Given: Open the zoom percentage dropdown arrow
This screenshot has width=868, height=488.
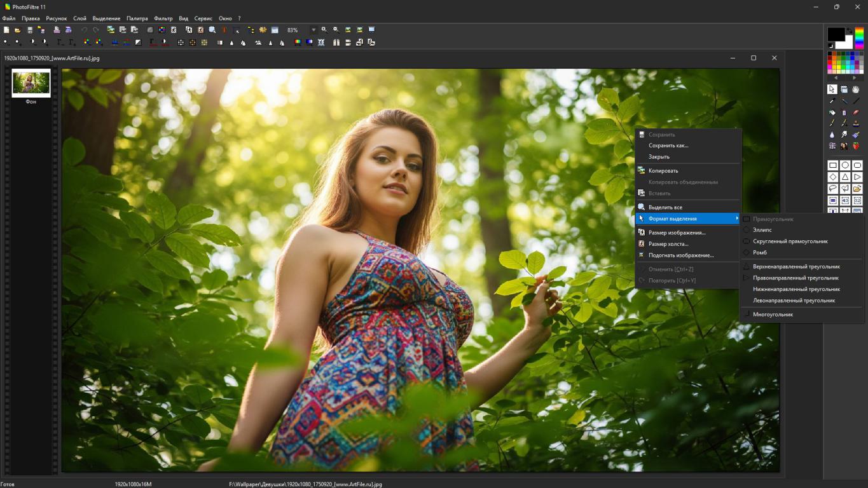Looking at the screenshot, I should [x=313, y=30].
